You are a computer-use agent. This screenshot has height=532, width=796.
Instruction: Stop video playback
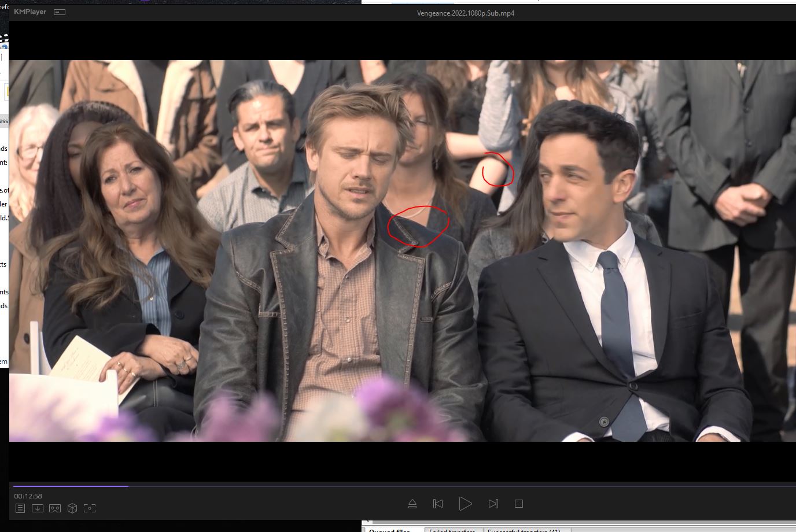coord(519,504)
